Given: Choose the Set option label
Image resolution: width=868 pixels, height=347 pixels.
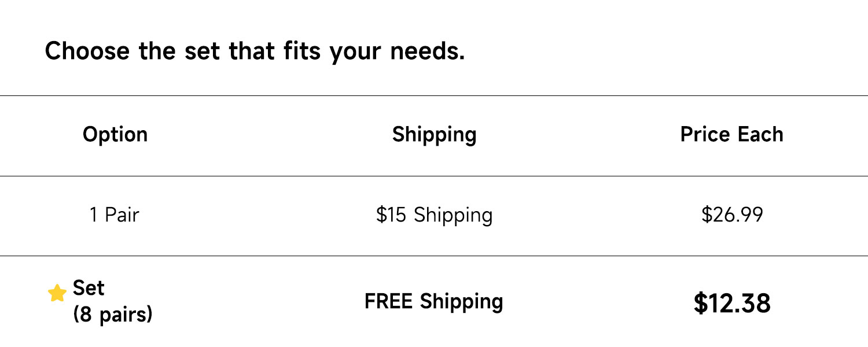Looking at the screenshot, I should pyautogui.click(x=89, y=288).
